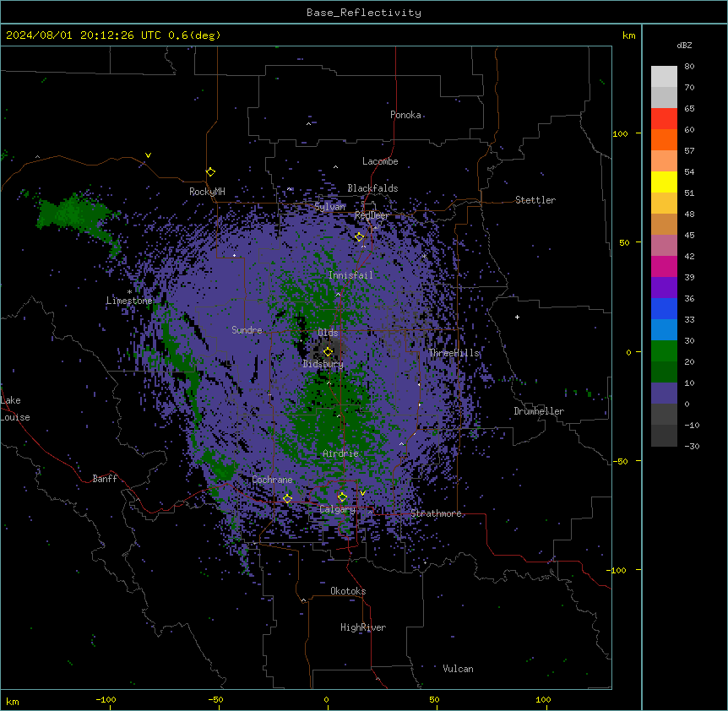Click the Limestone label
The width and height of the screenshot is (728, 711).
point(129,301)
